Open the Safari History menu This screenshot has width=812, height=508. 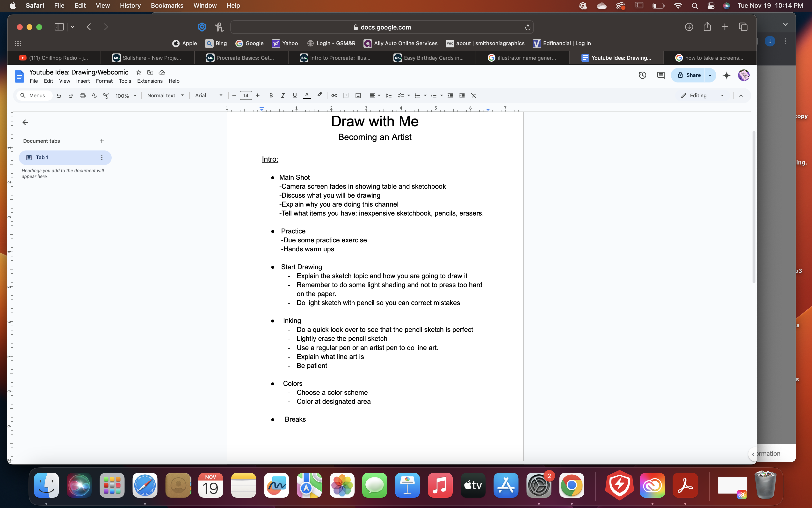[130, 6]
